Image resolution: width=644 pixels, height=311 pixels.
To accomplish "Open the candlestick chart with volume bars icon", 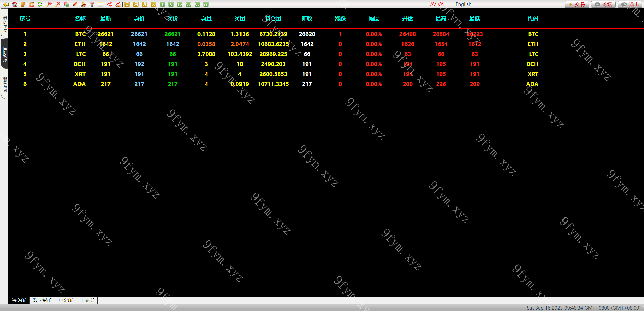I will click(118, 4).
